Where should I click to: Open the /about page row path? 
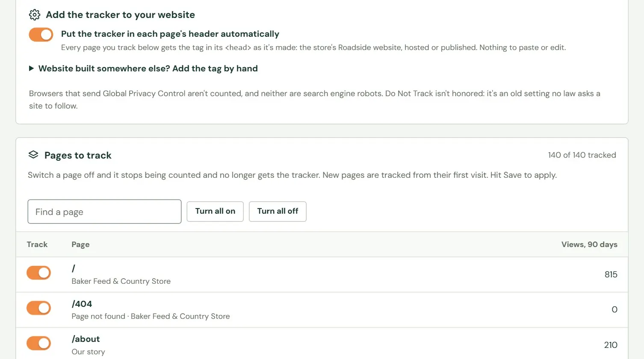coord(86,339)
